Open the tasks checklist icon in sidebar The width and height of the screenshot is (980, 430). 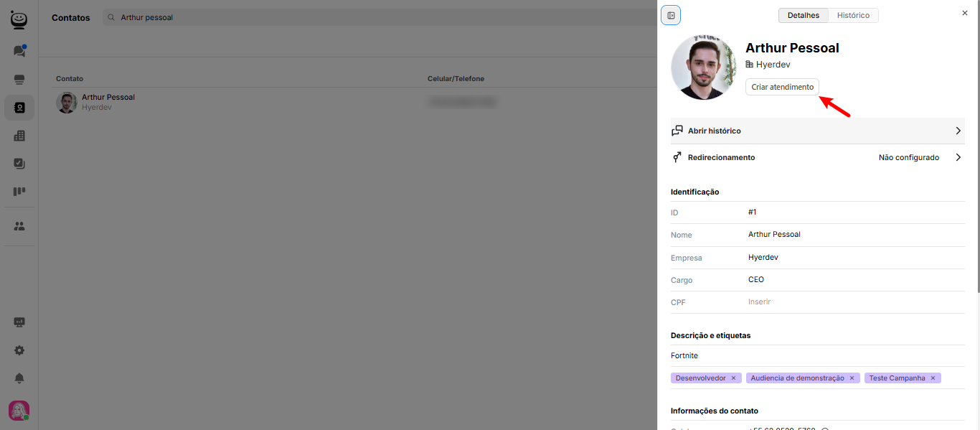19,164
